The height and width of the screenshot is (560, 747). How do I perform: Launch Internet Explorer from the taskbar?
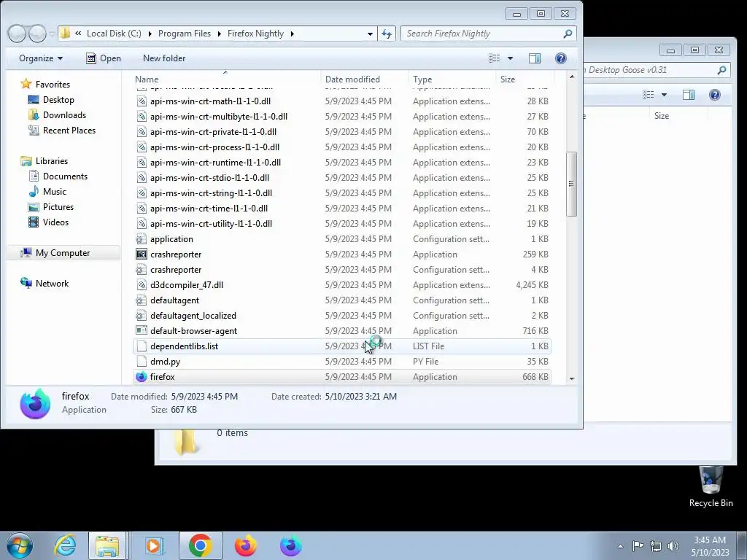click(65, 545)
